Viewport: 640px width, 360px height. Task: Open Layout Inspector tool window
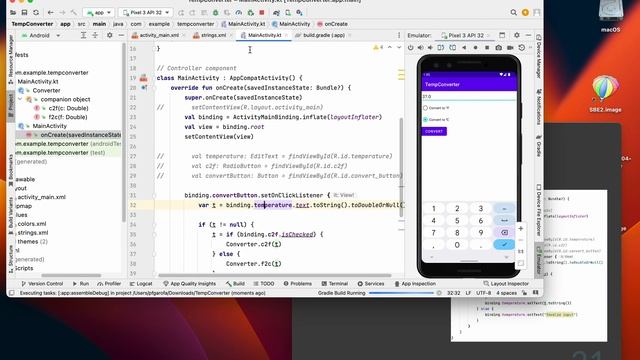pos(506,283)
